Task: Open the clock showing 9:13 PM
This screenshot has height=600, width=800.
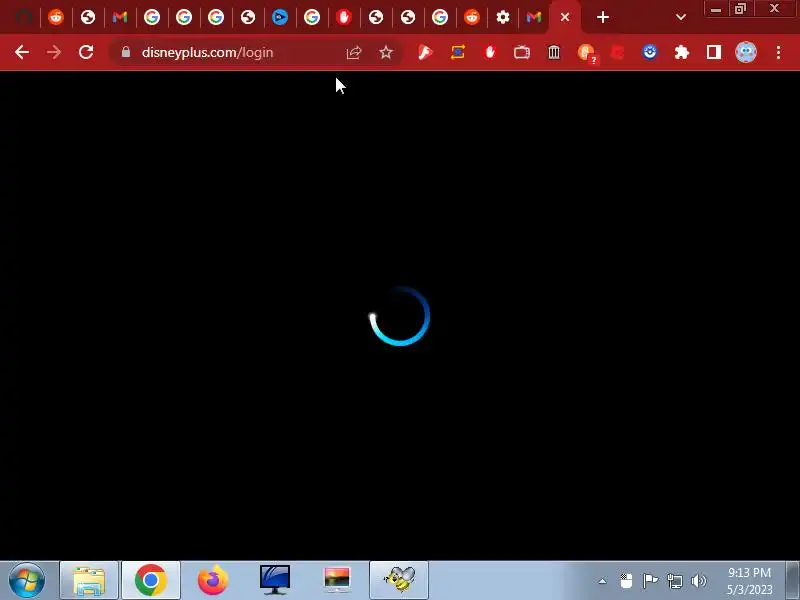Action: [x=749, y=581]
